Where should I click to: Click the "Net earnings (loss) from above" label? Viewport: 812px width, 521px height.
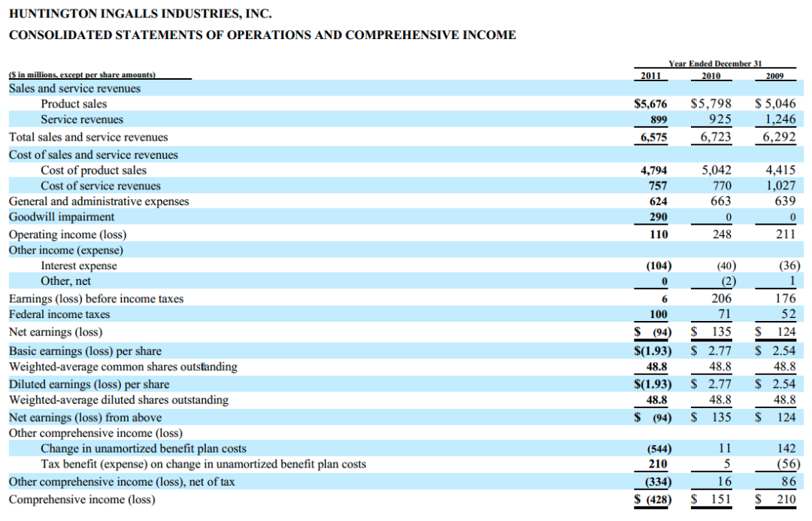point(86,417)
